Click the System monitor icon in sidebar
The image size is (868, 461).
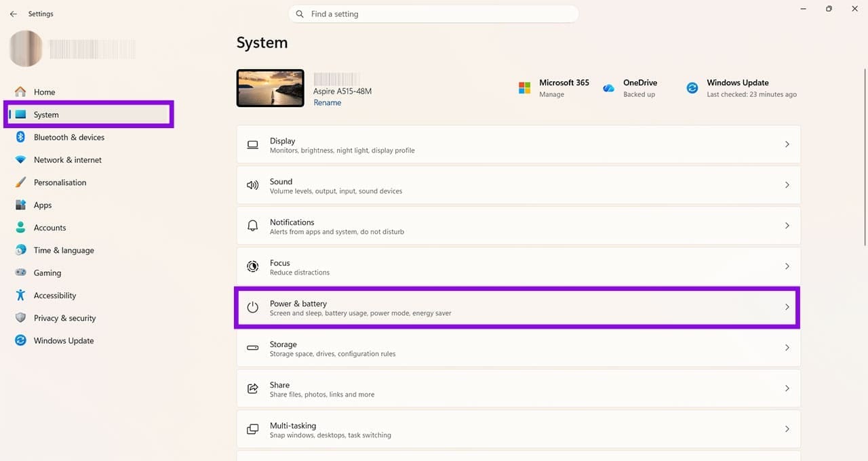[x=20, y=115]
